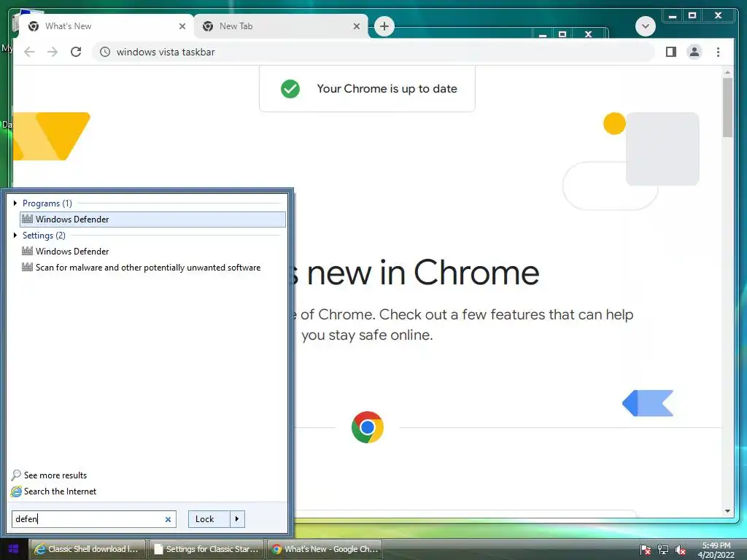Reload the current Chrome page
This screenshot has height=560, width=747.
coord(76,52)
